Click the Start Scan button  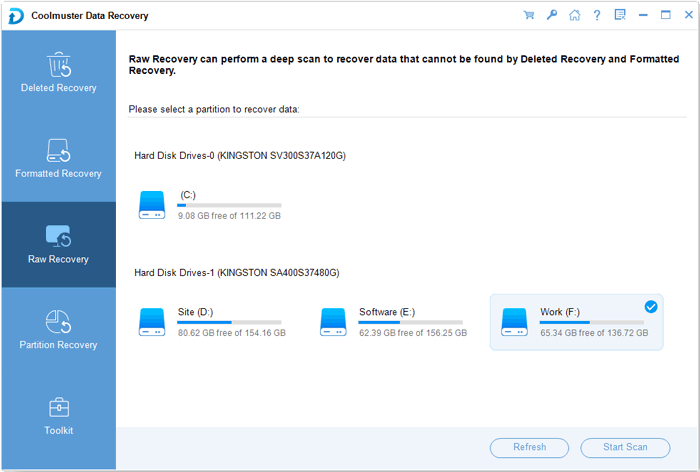click(x=625, y=447)
